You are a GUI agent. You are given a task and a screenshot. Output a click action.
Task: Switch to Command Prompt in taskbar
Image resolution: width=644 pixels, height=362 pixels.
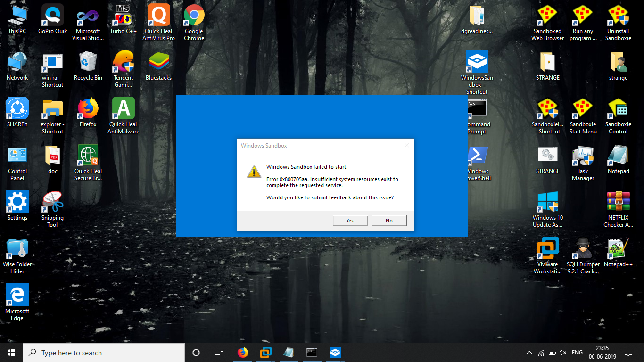tap(312, 353)
